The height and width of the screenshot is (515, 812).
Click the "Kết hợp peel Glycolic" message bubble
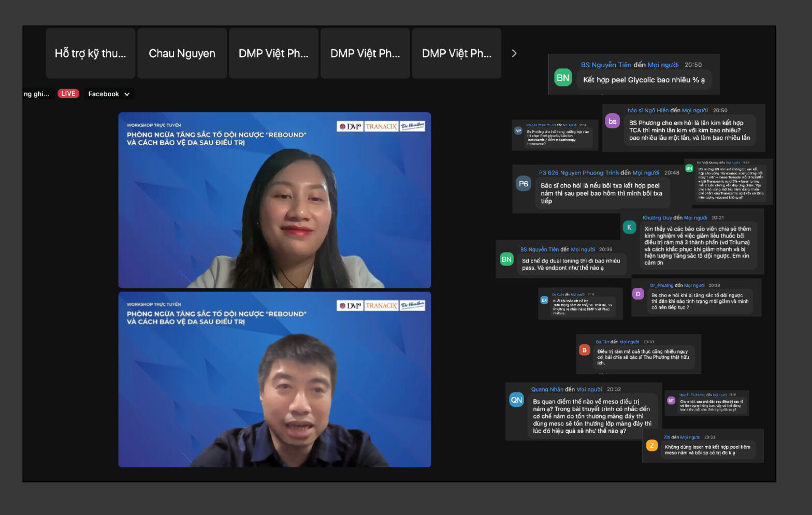[x=644, y=80]
